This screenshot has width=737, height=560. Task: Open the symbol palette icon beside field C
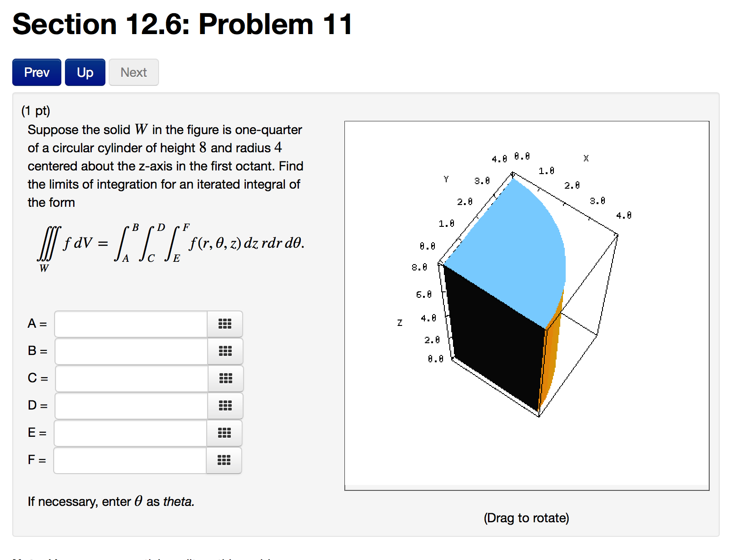click(x=225, y=379)
